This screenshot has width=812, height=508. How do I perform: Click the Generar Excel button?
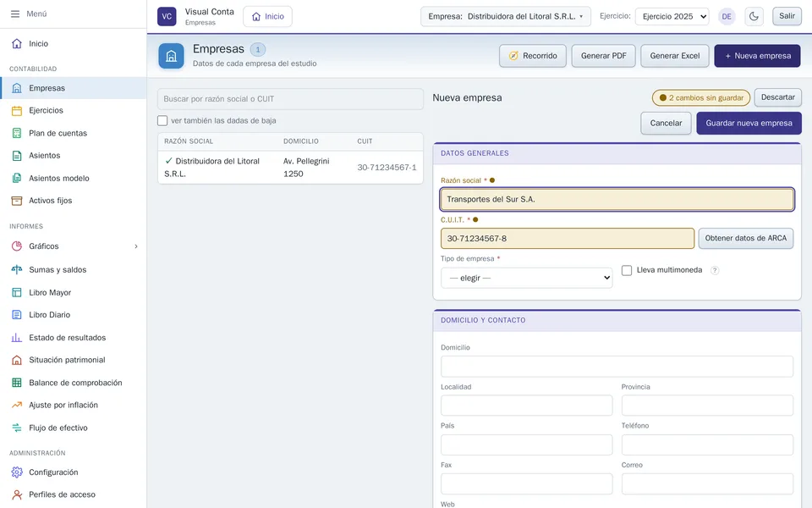point(675,56)
